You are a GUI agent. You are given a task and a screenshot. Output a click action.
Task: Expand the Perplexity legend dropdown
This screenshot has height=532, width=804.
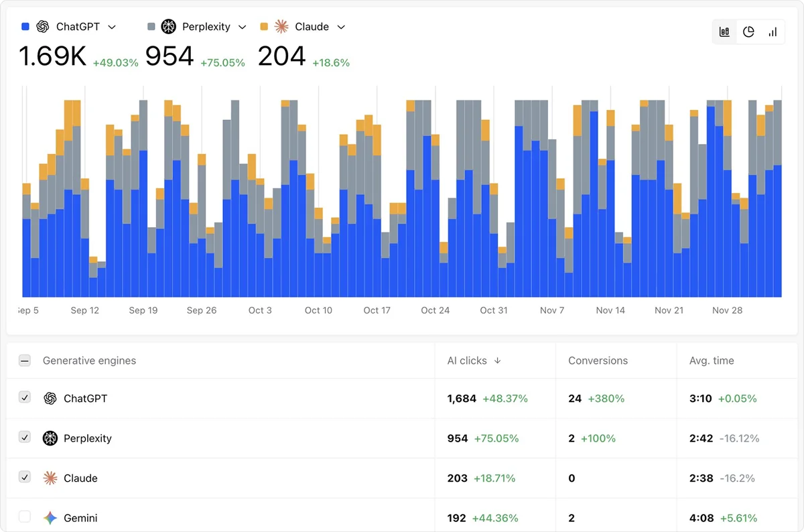coord(242,27)
